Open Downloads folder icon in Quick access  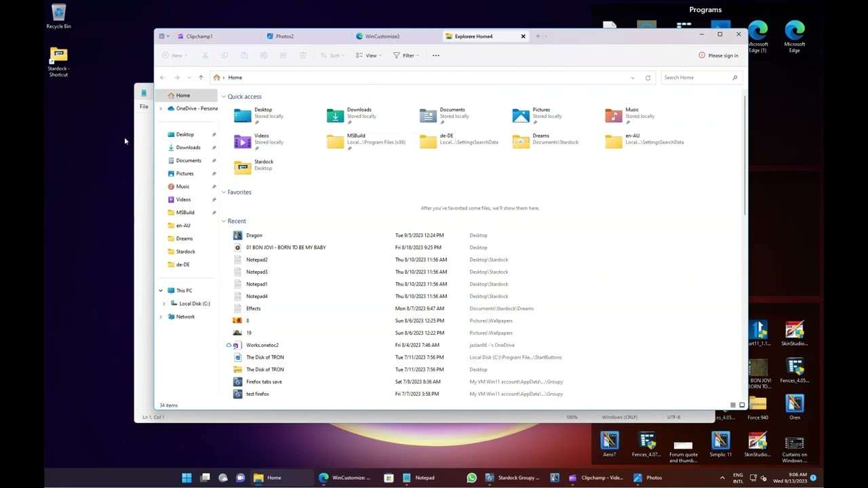tap(335, 115)
